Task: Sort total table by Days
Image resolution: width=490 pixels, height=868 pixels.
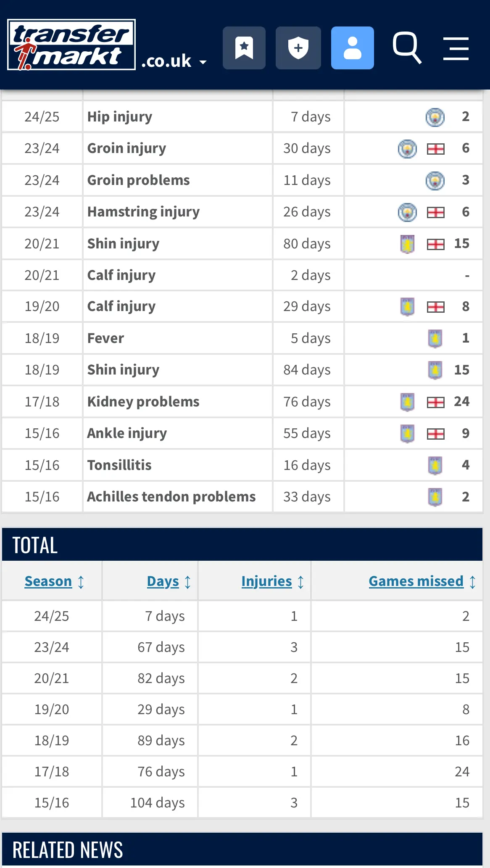Action: click(163, 581)
